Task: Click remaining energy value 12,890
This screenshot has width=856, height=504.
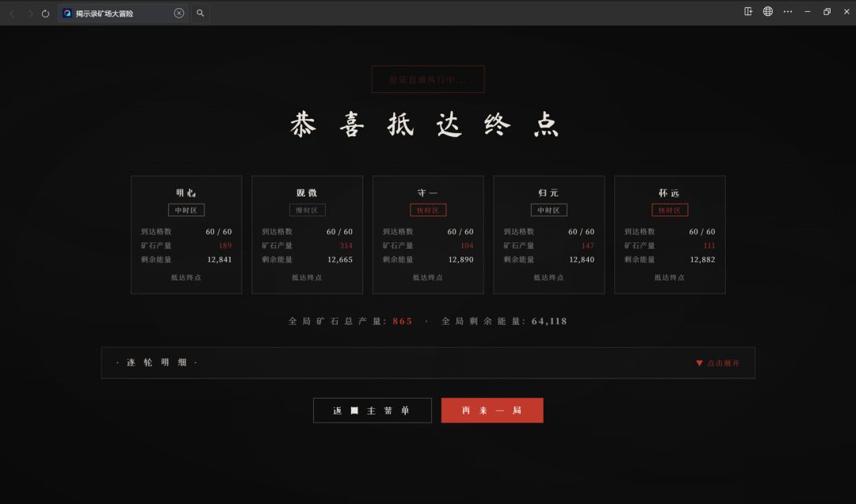Action: pos(460,260)
